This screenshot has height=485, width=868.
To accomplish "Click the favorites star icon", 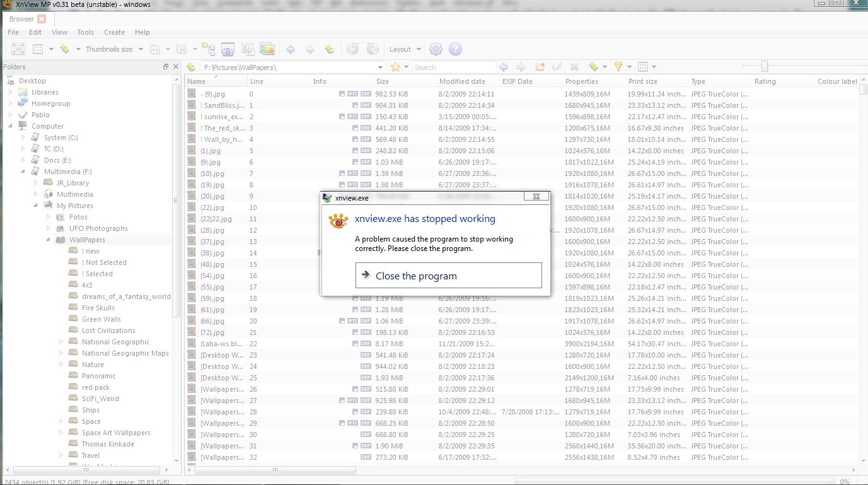I will (x=395, y=67).
